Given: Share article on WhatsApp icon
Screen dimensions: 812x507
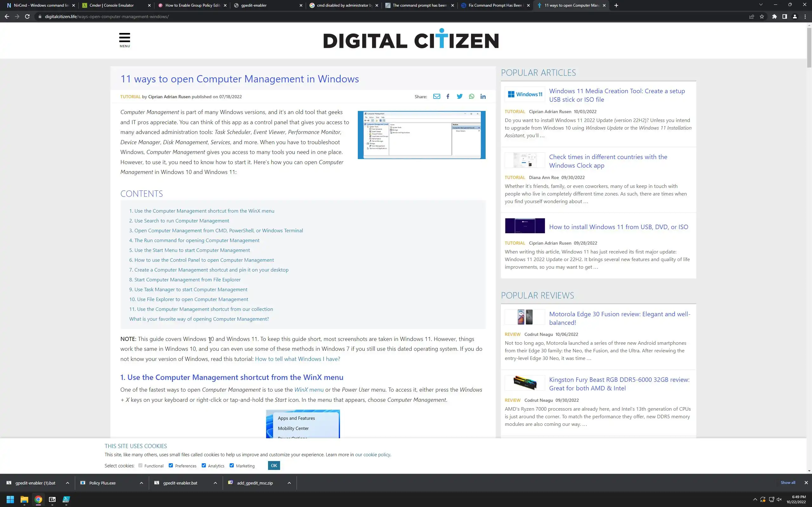Looking at the screenshot, I should point(471,97).
